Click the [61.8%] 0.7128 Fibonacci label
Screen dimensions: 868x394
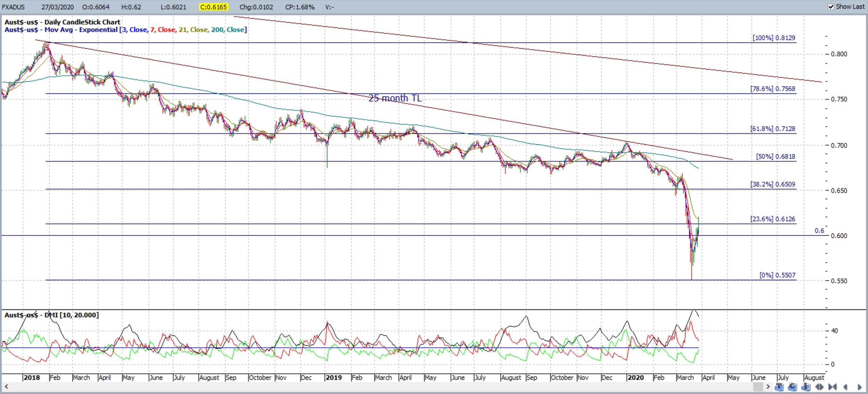(x=773, y=129)
